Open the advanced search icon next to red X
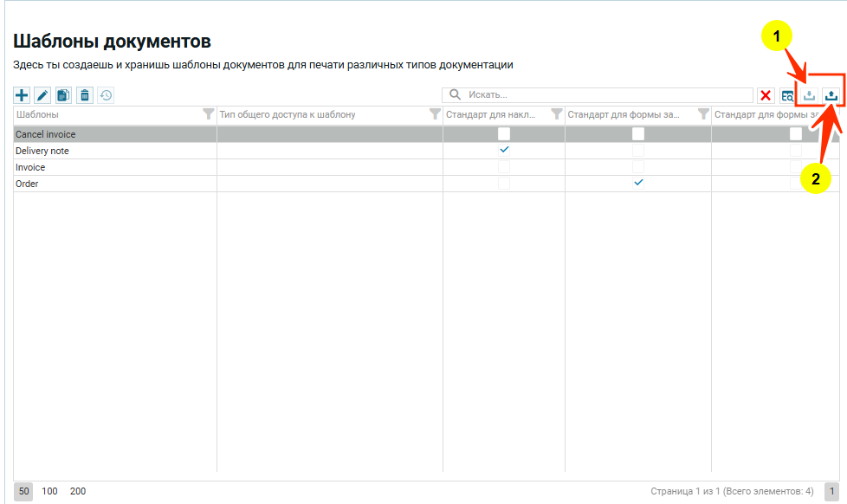 pyautogui.click(x=788, y=95)
